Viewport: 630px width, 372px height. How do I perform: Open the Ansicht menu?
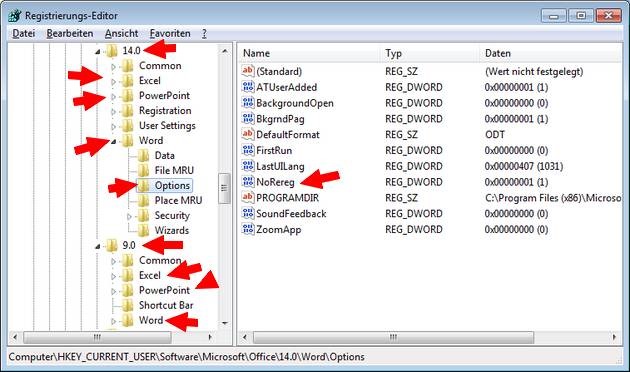tap(121, 33)
